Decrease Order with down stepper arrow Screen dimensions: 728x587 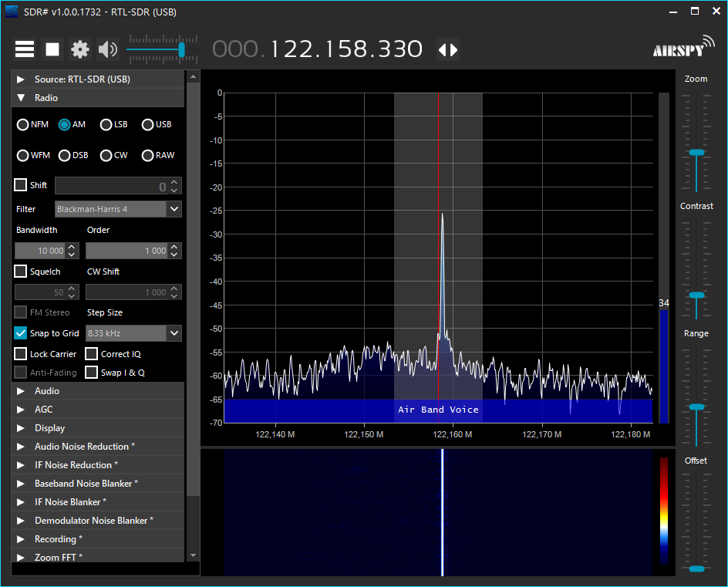pos(174,255)
